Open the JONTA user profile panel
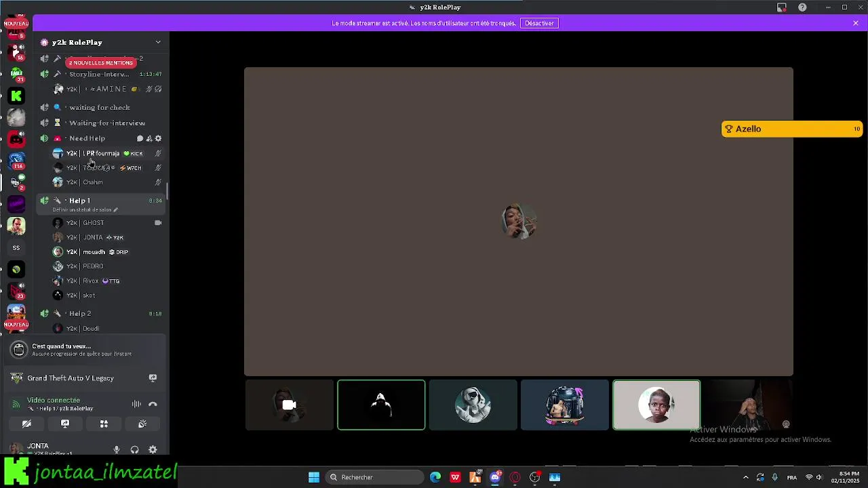The height and width of the screenshot is (488, 868). (x=47, y=449)
